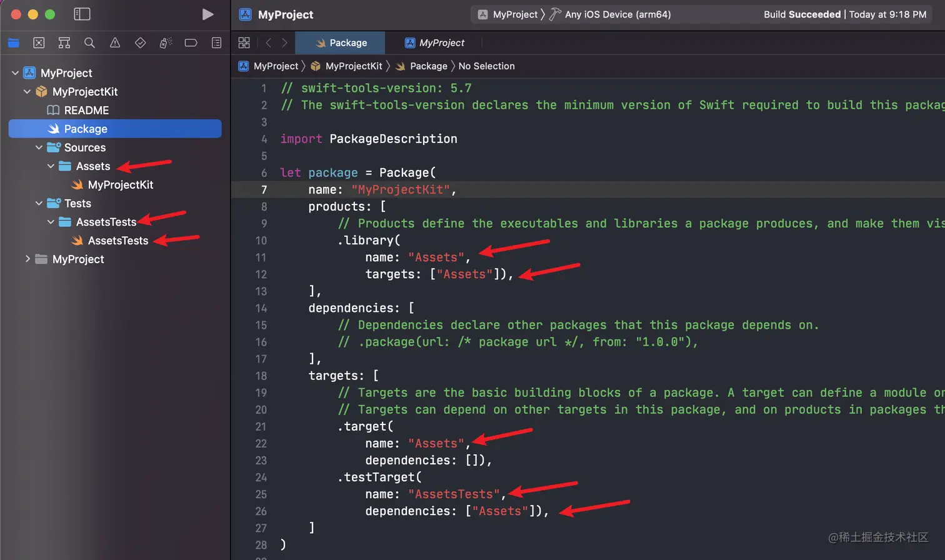Switch to the Debug navigator icon
Screen dimensions: 945x560
(x=166, y=42)
